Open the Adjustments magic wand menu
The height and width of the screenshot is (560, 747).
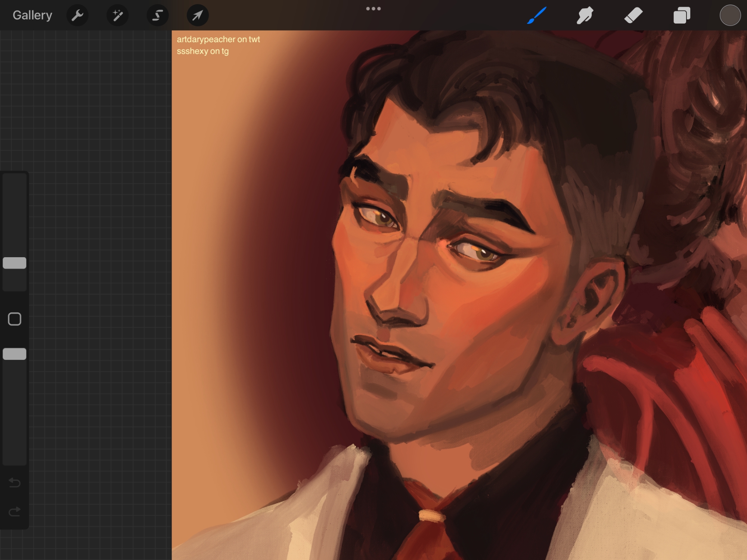point(118,15)
